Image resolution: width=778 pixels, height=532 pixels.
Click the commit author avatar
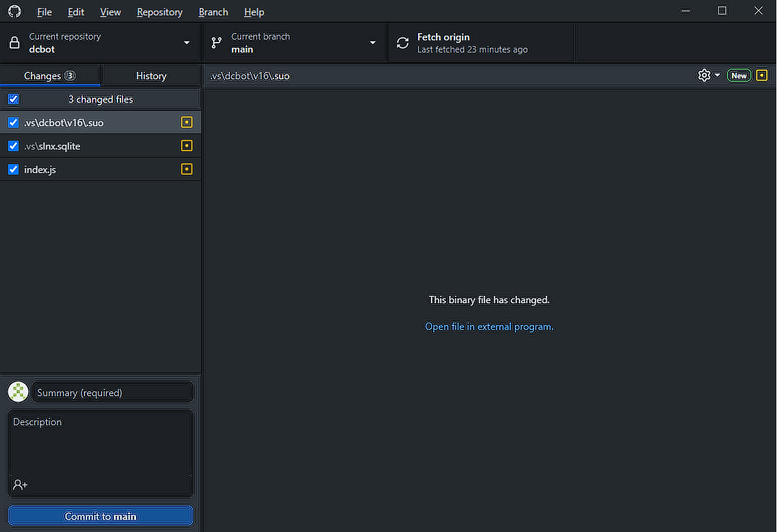pyautogui.click(x=19, y=392)
